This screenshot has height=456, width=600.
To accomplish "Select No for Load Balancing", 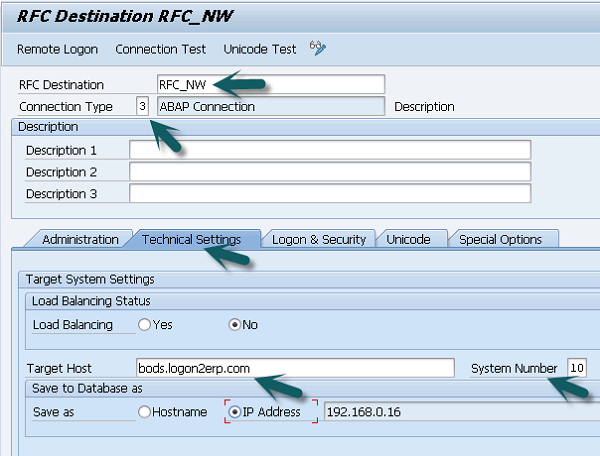I will pyautogui.click(x=236, y=324).
